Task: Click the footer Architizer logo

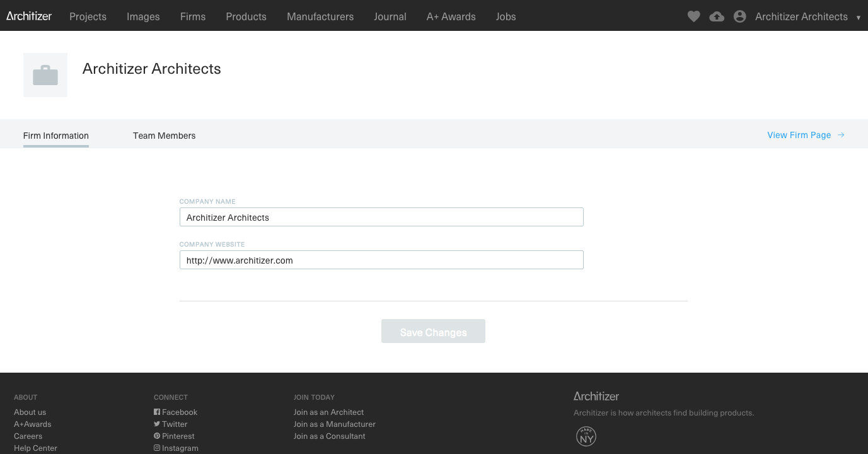Action: (x=596, y=396)
